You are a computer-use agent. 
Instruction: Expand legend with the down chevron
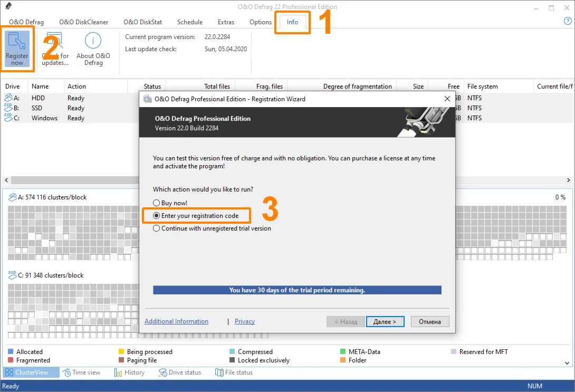(x=567, y=363)
